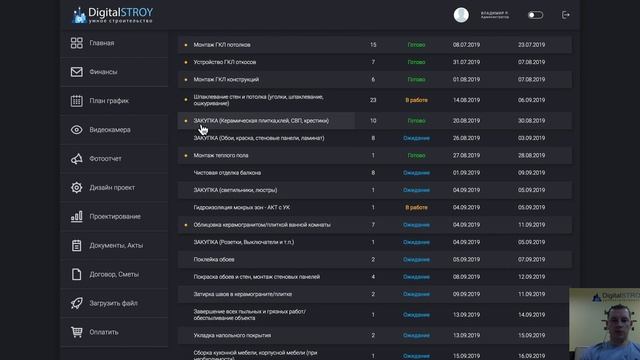The width and height of the screenshot is (640, 360).
Task: Select row Чистовая отделка балкона
Action: pos(375,173)
